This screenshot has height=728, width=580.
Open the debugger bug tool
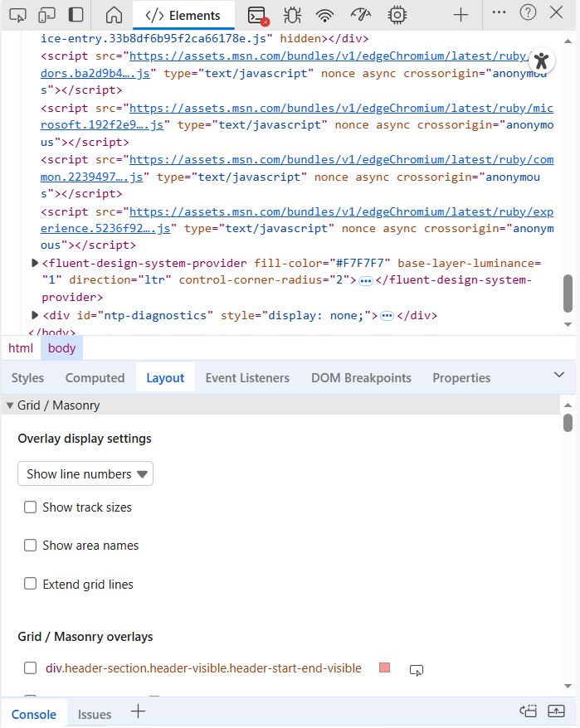[292, 15]
